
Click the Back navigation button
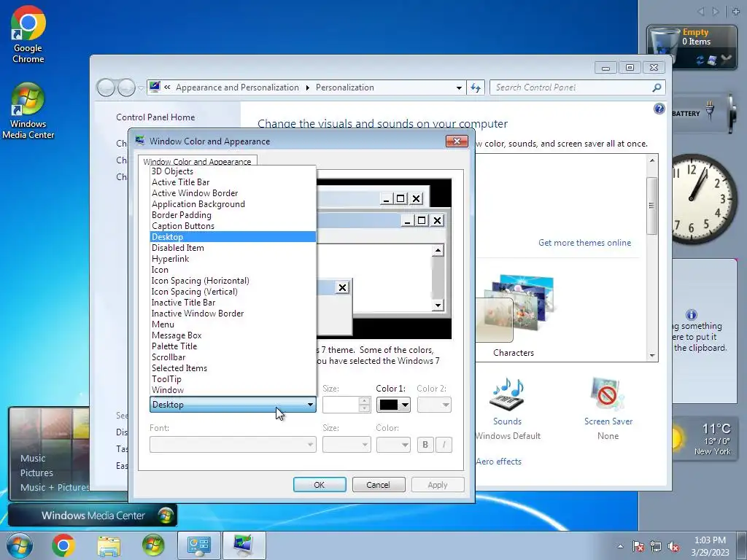pyautogui.click(x=106, y=87)
